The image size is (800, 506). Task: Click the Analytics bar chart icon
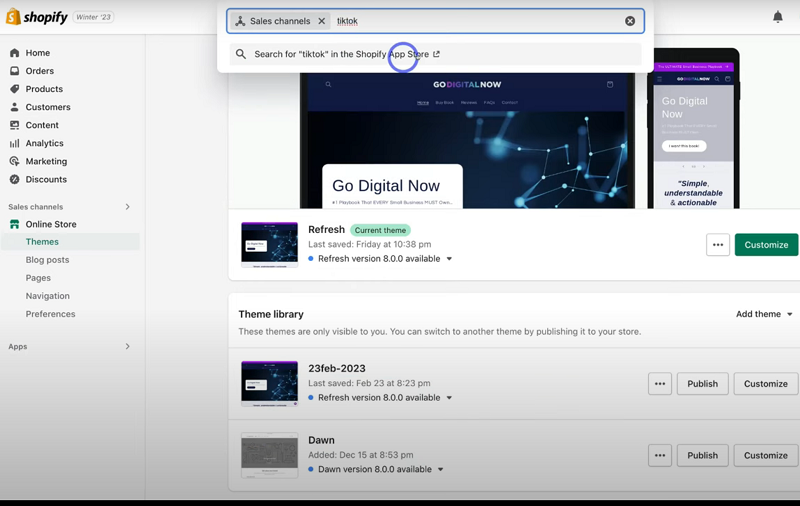[14, 143]
